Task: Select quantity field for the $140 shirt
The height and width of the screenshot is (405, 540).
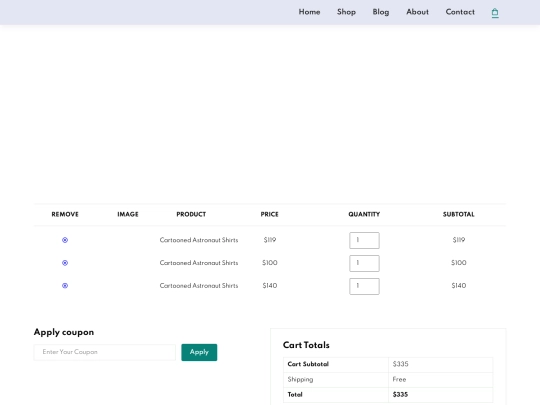Action: coord(364,286)
